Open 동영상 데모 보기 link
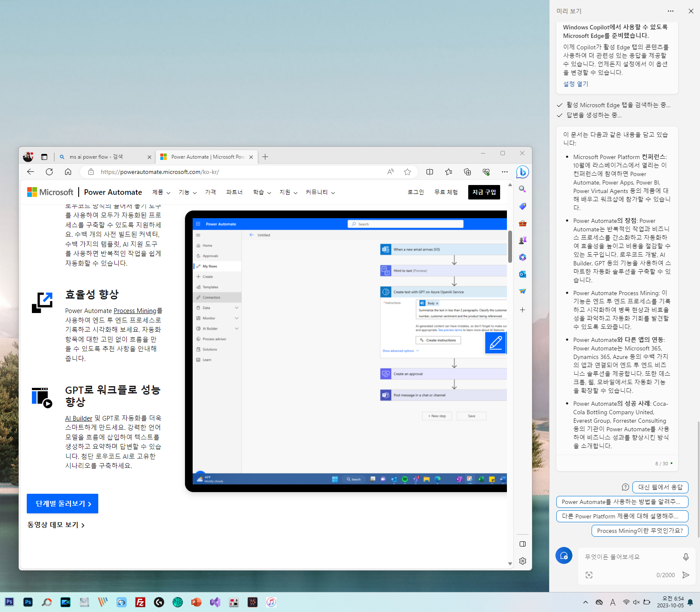This screenshot has height=612, width=700. [x=56, y=525]
